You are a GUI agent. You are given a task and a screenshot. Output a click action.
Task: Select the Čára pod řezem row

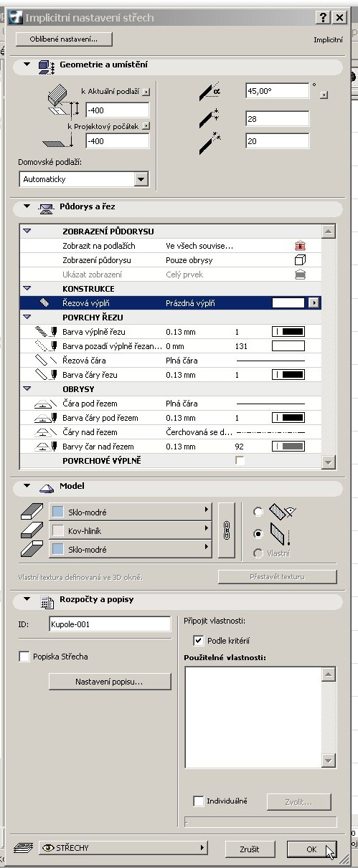169,404
